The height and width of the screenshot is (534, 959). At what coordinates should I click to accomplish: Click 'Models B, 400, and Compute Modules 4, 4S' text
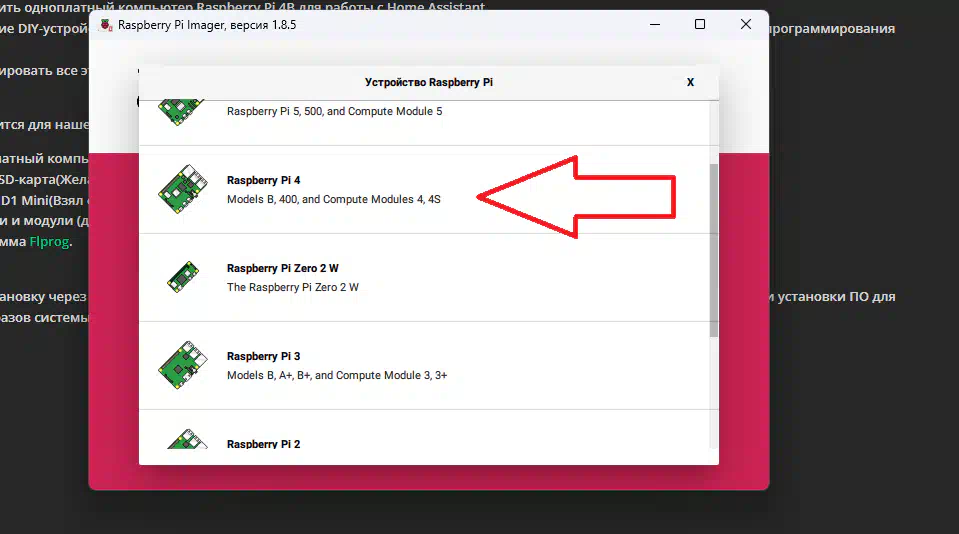coord(333,199)
